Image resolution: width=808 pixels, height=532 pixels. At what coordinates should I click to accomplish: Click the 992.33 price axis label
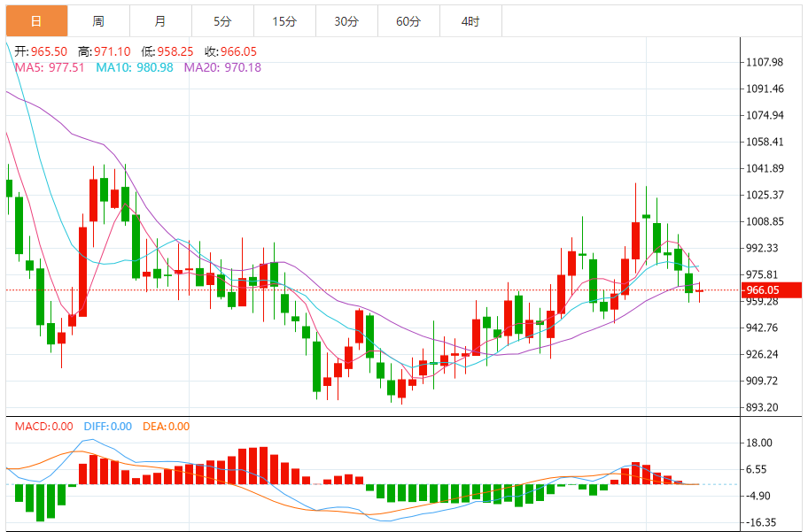(762, 248)
